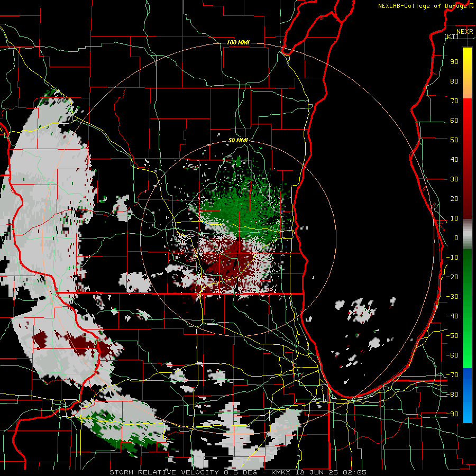This screenshot has height=476, width=476.
Task: Click the -30 scale value
Action: pos(452,297)
